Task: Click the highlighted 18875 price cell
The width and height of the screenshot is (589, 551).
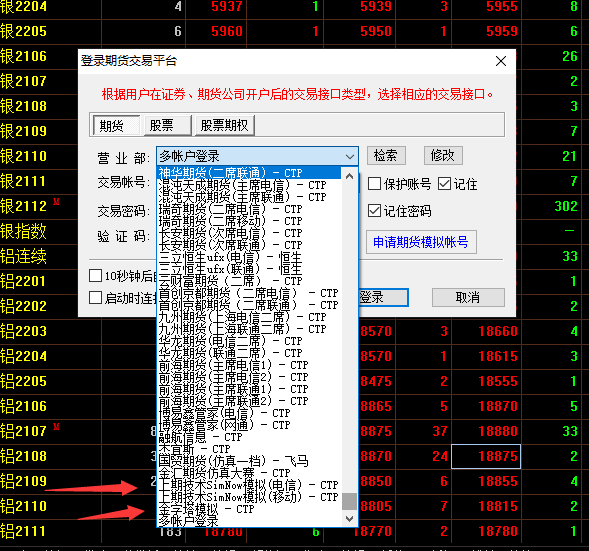Action: pos(486,456)
